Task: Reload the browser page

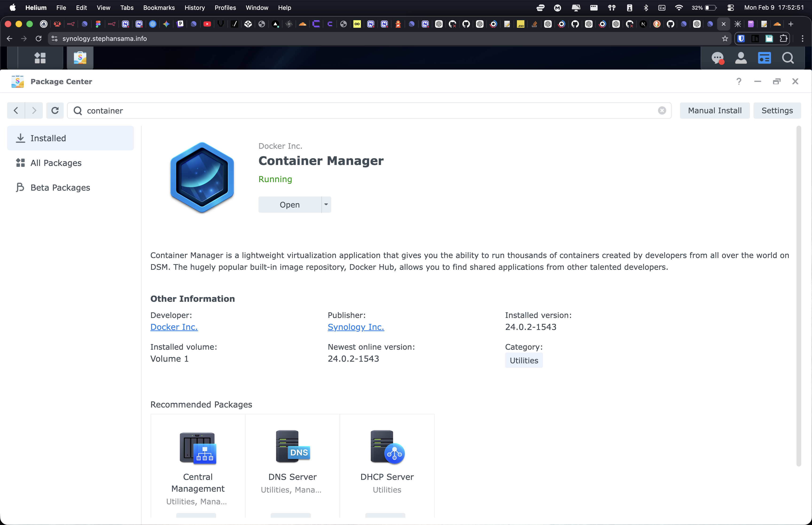Action: coord(39,39)
